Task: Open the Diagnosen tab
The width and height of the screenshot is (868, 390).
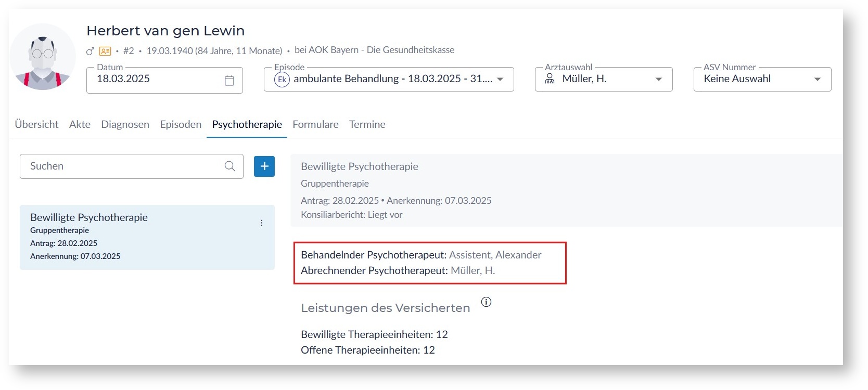Action: (x=125, y=125)
